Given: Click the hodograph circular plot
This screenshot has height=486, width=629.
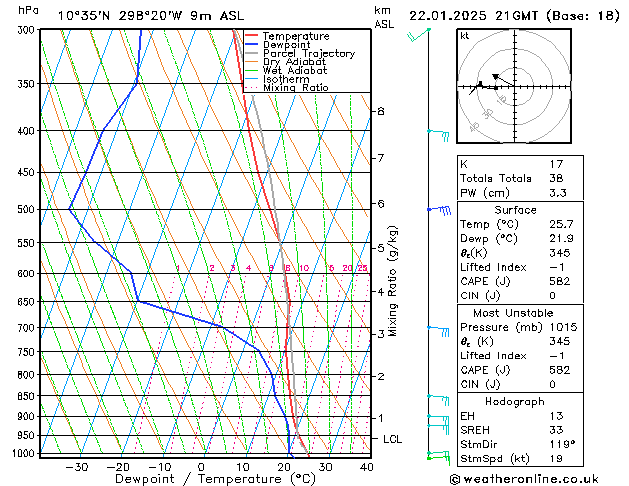Looking at the screenshot, I should (514, 86).
